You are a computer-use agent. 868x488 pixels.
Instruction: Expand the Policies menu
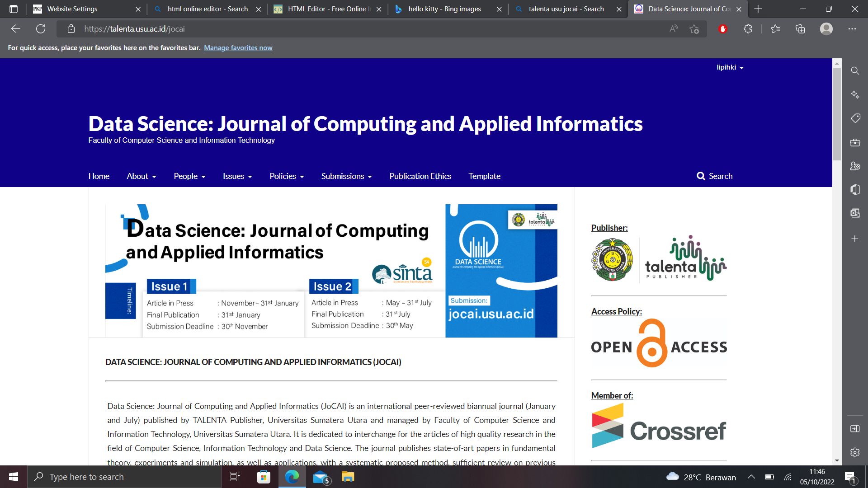tap(287, 176)
